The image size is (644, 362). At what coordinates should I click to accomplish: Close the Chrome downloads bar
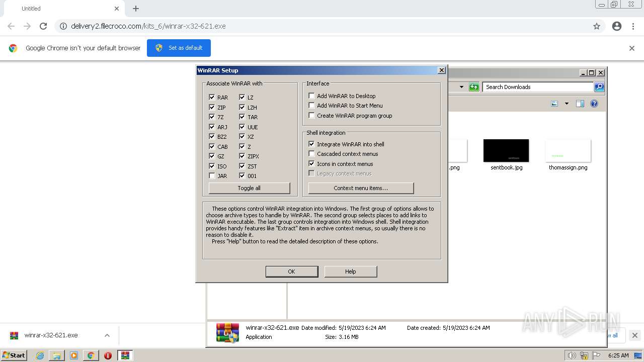tap(635, 335)
